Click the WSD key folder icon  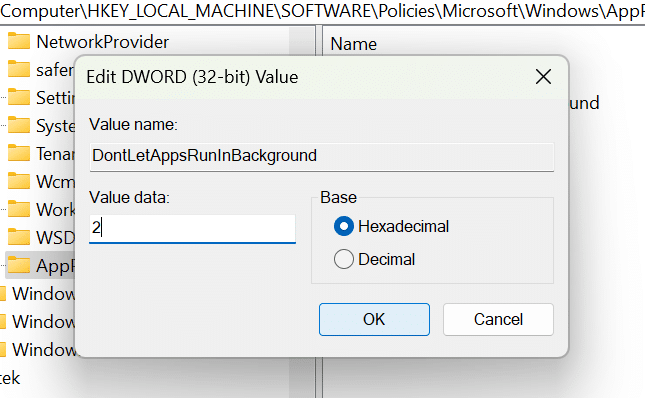pos(19,237)
